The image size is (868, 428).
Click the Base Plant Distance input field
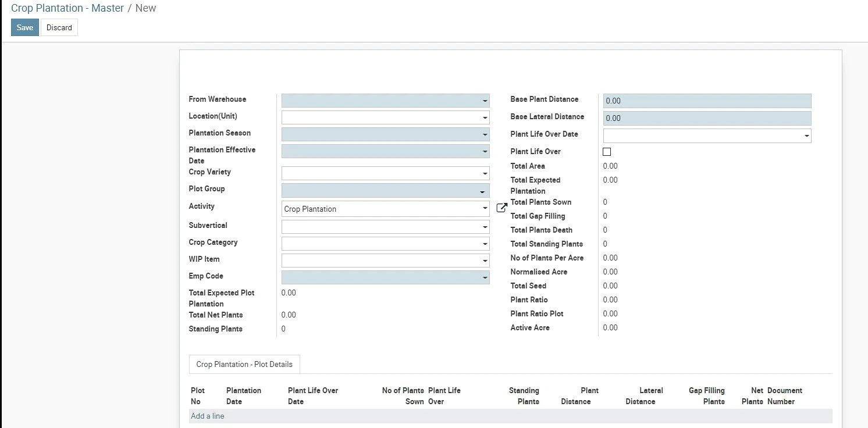point(707,101)
